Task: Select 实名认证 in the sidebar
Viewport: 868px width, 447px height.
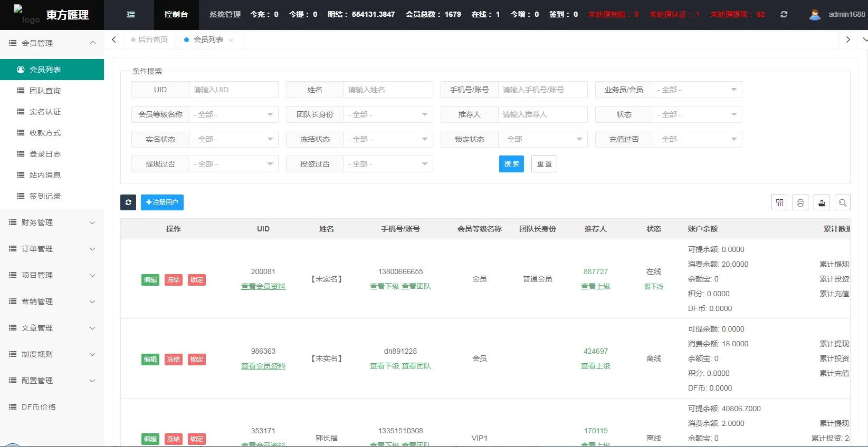Action: coord(45,112)
